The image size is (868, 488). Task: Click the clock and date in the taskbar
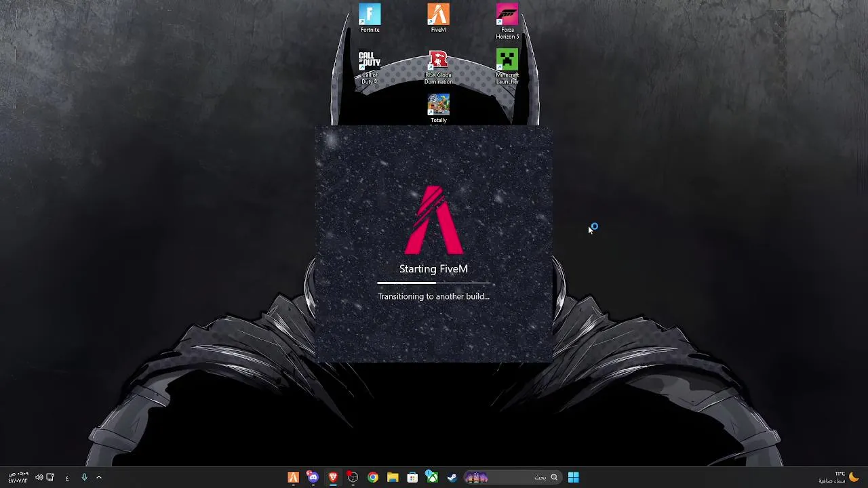[18, 477]
